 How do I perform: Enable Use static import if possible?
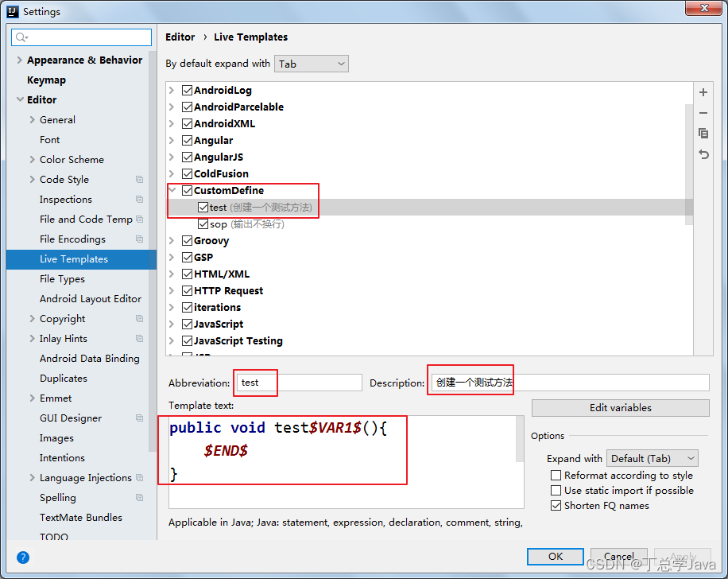(x=556, y=490)
